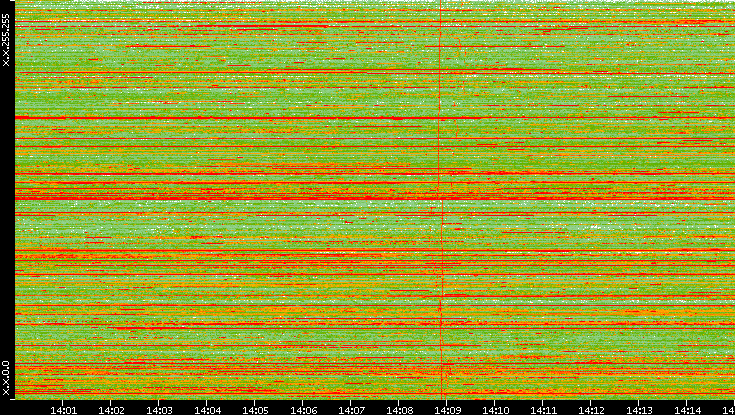Click the 14:05 time axis label
The width and height of the screenshot is (735, 415).
(x=255, y=410)
